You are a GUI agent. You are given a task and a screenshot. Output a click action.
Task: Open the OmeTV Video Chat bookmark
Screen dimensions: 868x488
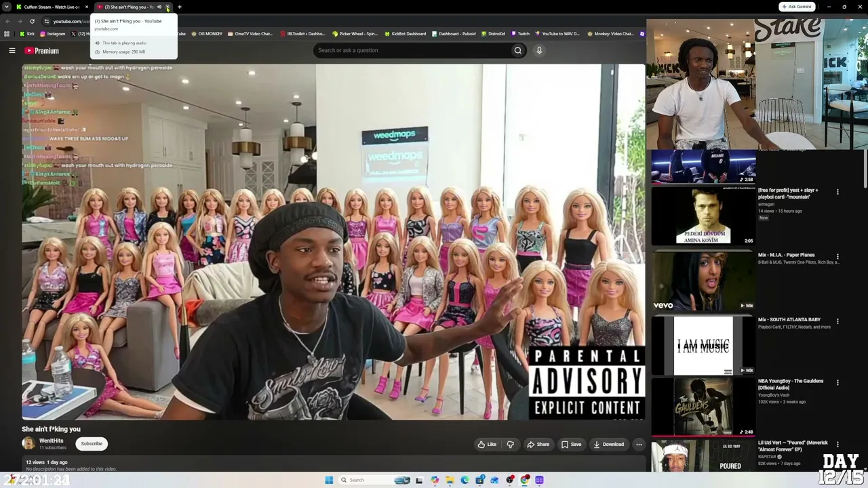[x=250, y=34]
